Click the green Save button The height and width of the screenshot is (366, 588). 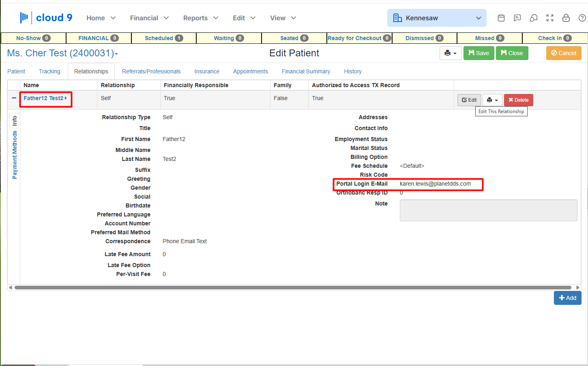pos(479,53)
